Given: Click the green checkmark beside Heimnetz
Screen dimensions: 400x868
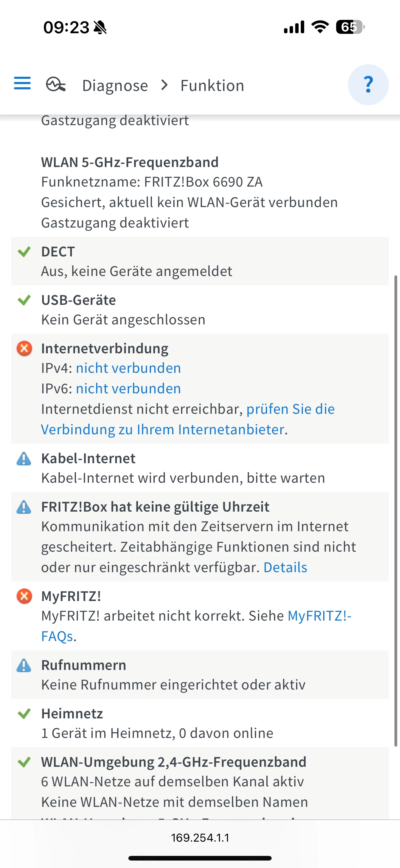Looking at the screenshot, I should point(24,714).
